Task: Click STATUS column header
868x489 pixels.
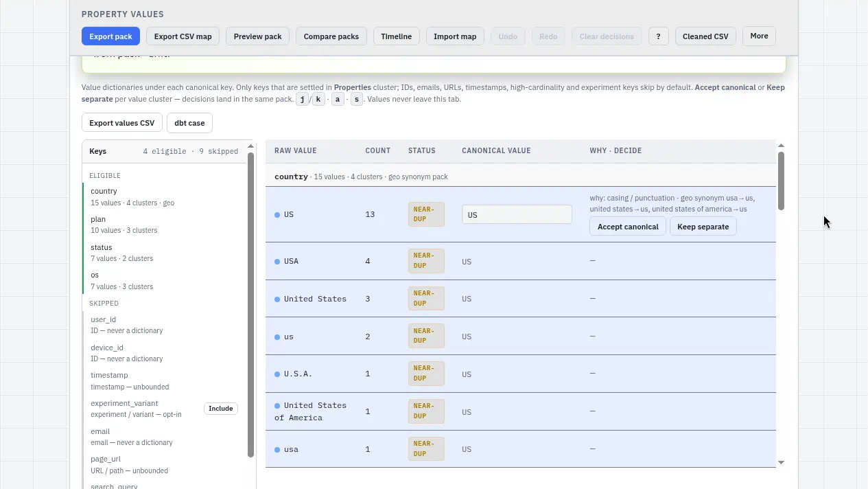Action: [x=422, y=150]
